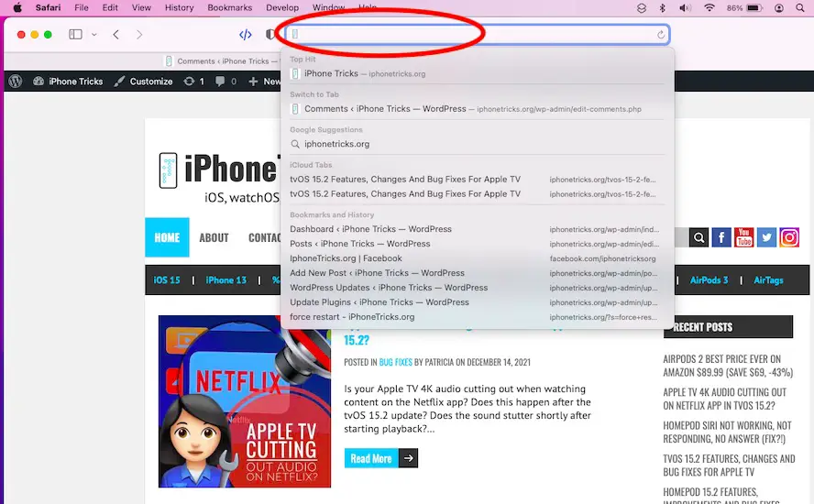The height and width of the screenshot is (504, 814).
Task: Click the user account icon in menu bar
Action: tap(778, 7)
